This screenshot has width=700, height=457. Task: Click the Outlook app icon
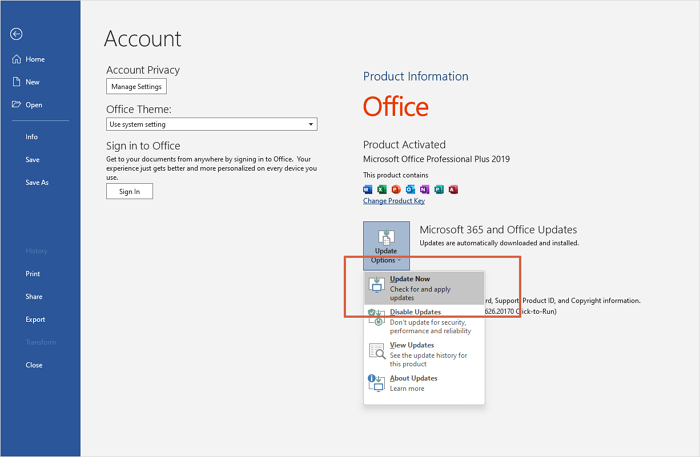tap(410, 190)
